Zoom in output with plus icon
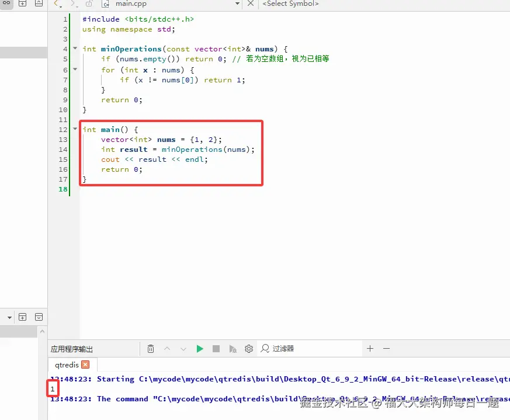 click(370, 349)
